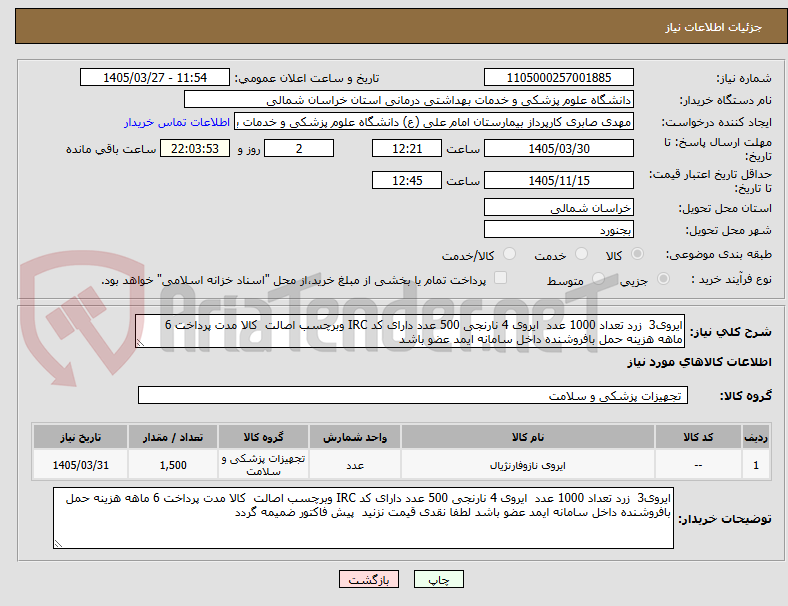
Task: Click the deadline time 12:21 field
Action: coord(407,149)
